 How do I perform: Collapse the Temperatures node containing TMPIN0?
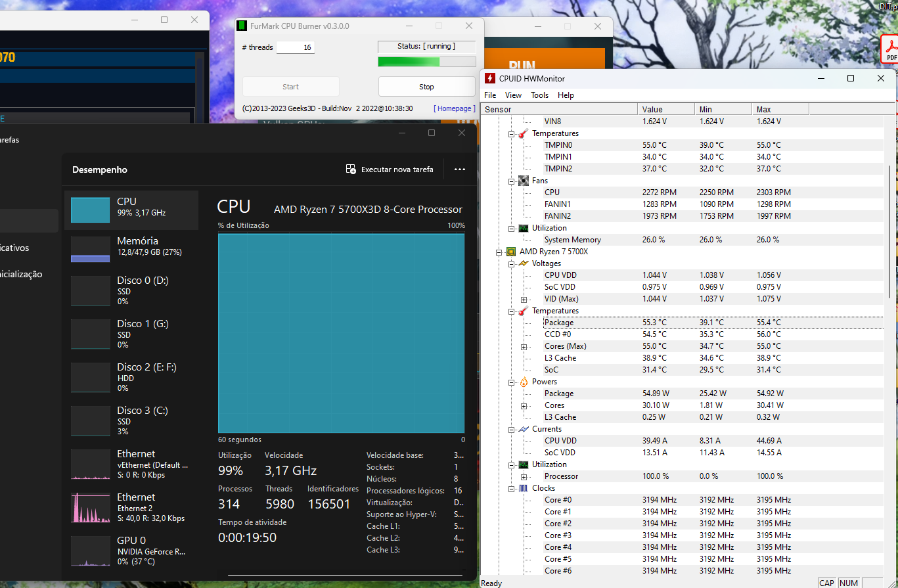click(x=512, y=133)
